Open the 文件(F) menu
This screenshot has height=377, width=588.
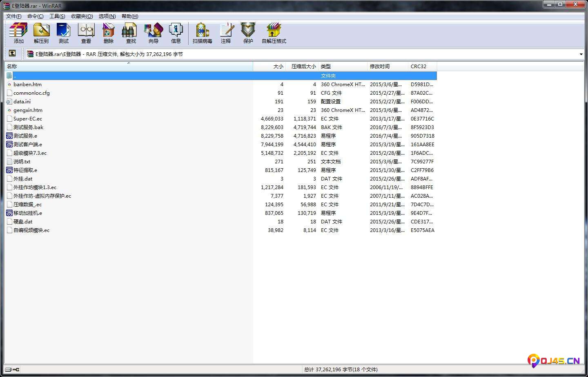point(13,16)
